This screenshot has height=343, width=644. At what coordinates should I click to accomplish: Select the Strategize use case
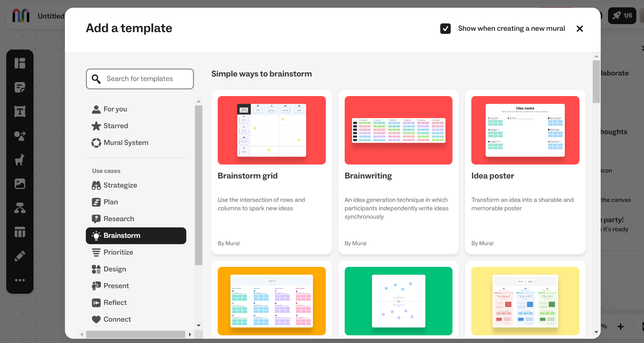120,185
